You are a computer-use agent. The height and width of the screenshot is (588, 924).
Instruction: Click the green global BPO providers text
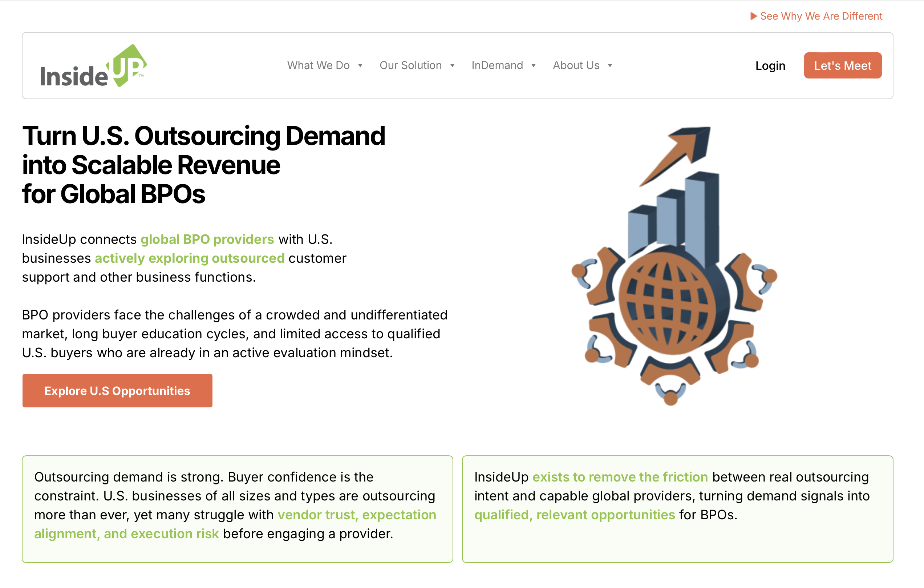tap(207, 239)
